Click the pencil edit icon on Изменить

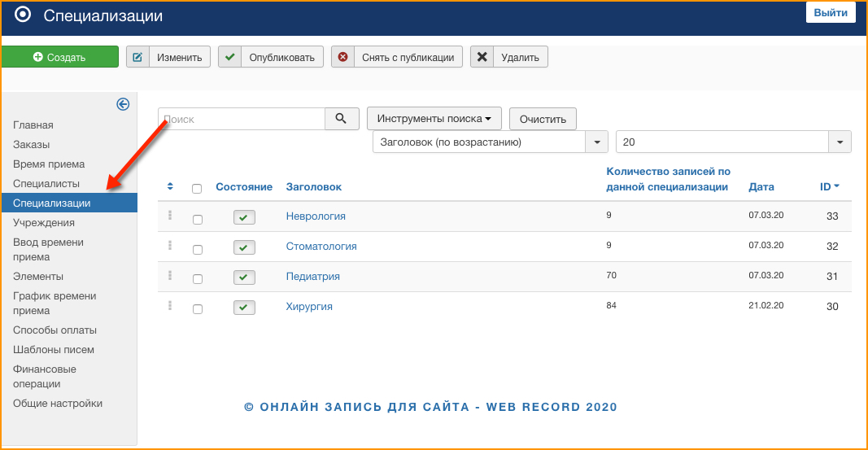(x=137, y=57)
